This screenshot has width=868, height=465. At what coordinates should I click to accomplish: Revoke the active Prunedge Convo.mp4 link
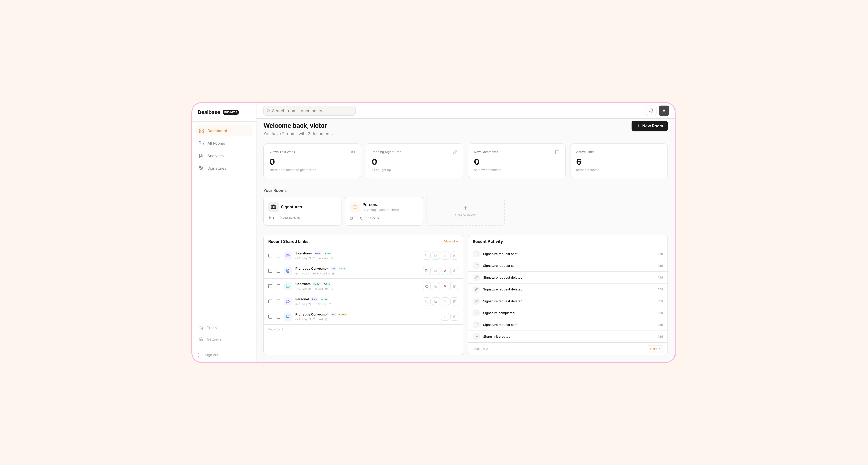click(445, 271)
